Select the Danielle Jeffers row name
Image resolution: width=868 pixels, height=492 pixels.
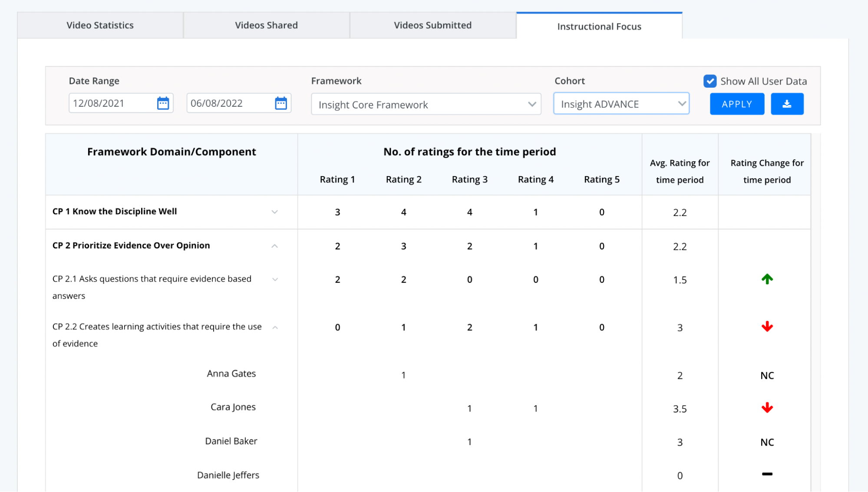228,475
